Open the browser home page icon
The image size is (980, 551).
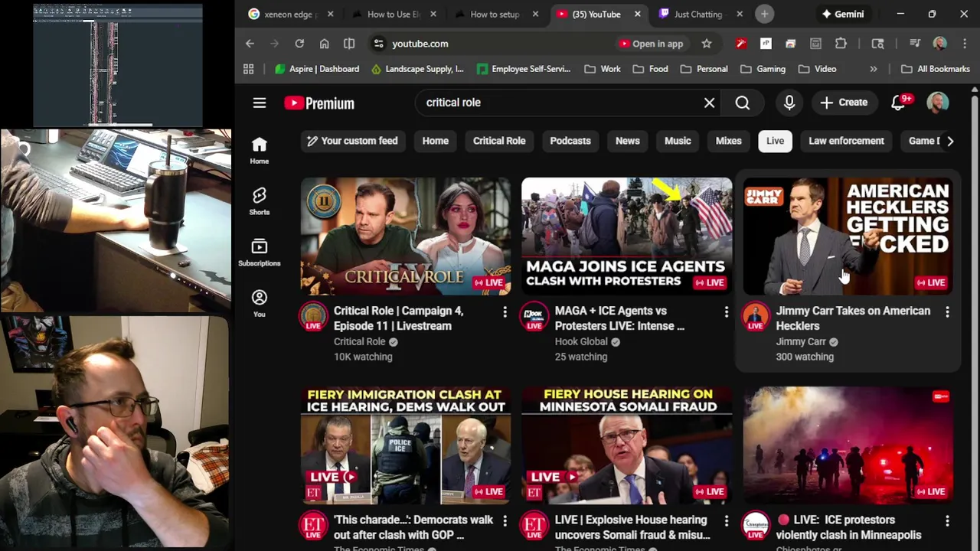[325, 44]
